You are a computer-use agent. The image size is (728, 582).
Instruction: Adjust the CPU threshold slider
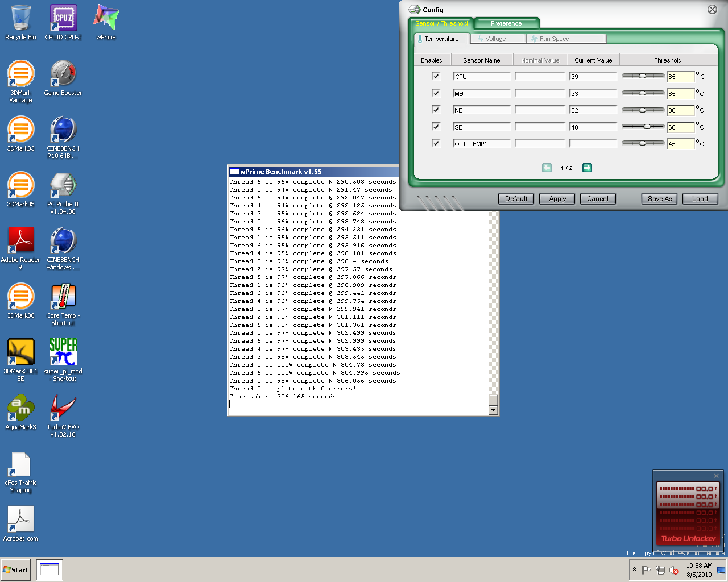643,76
